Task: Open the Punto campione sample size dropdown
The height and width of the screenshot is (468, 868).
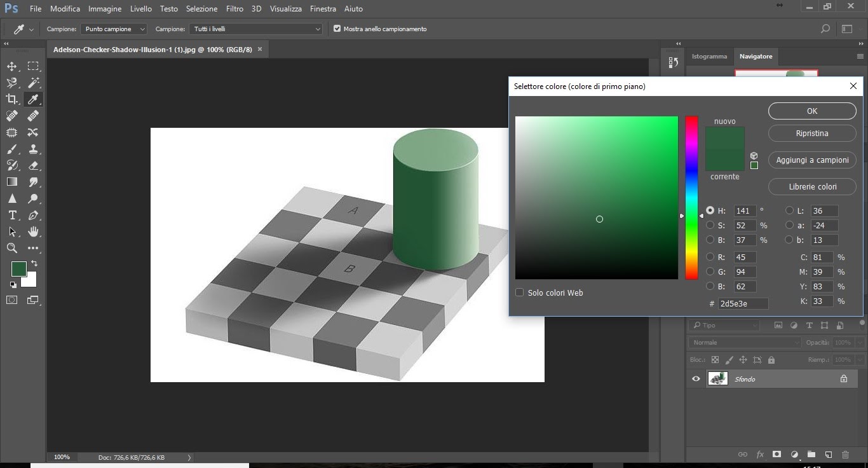Action: click(x=113, y=29)
